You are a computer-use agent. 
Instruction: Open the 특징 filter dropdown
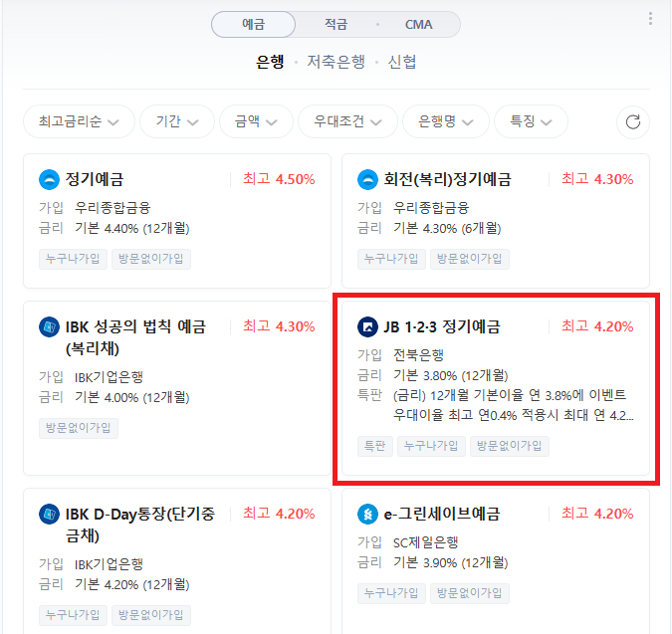[531, 121]
